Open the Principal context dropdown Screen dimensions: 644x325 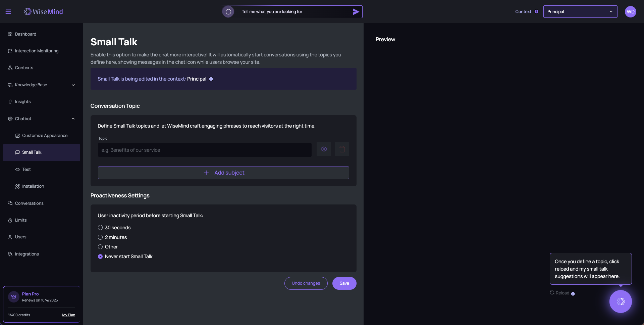(580, 12)
